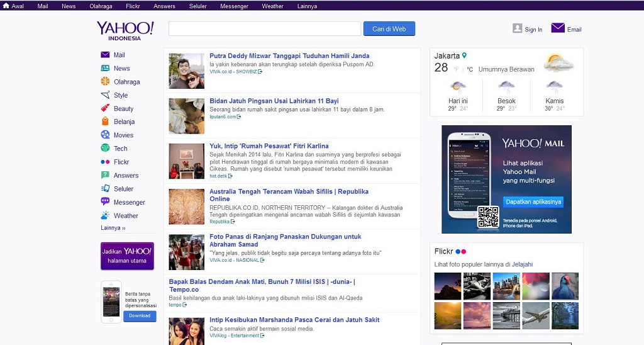Click the Email envelope icon at top right
Screen dimensions: 644x345
(558, 28)
